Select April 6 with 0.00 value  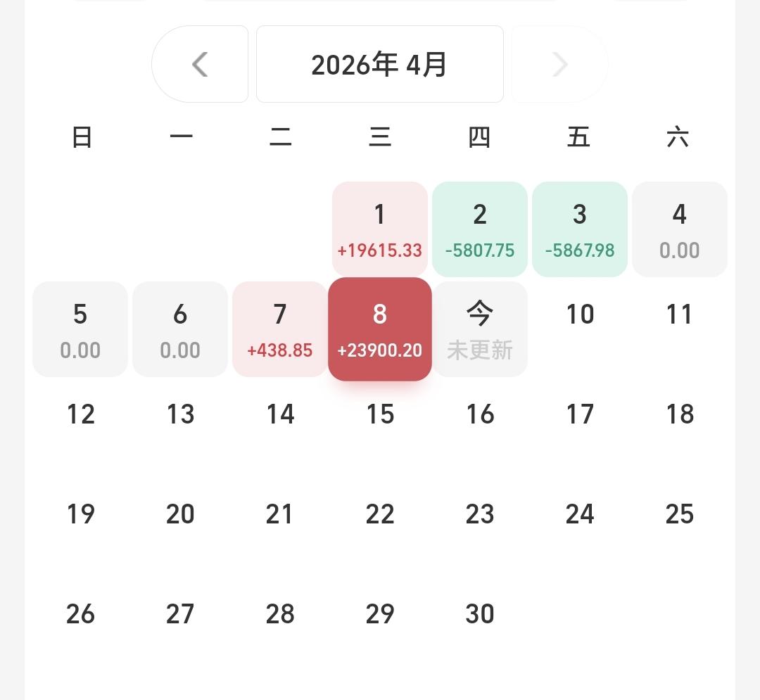coord(180,329)
